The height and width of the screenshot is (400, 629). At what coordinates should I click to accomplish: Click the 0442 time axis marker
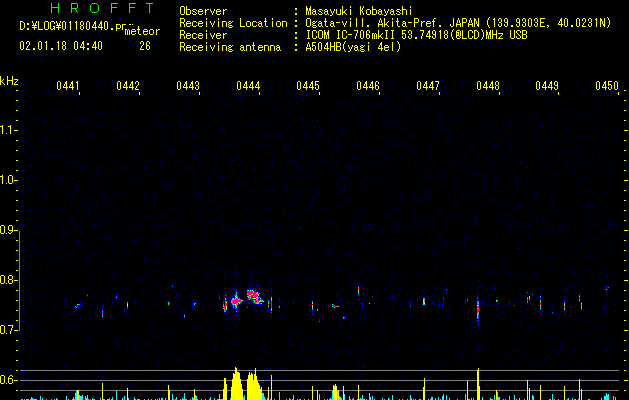point(128,85)
